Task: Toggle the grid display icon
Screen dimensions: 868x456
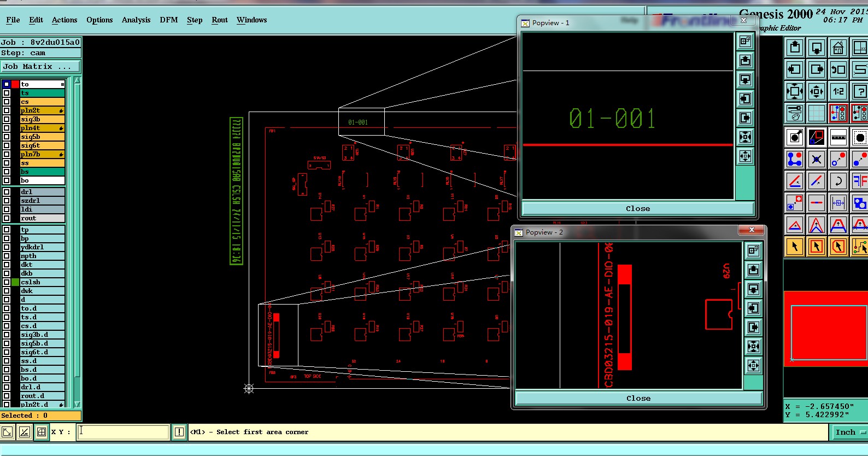Action: (816, 113)
